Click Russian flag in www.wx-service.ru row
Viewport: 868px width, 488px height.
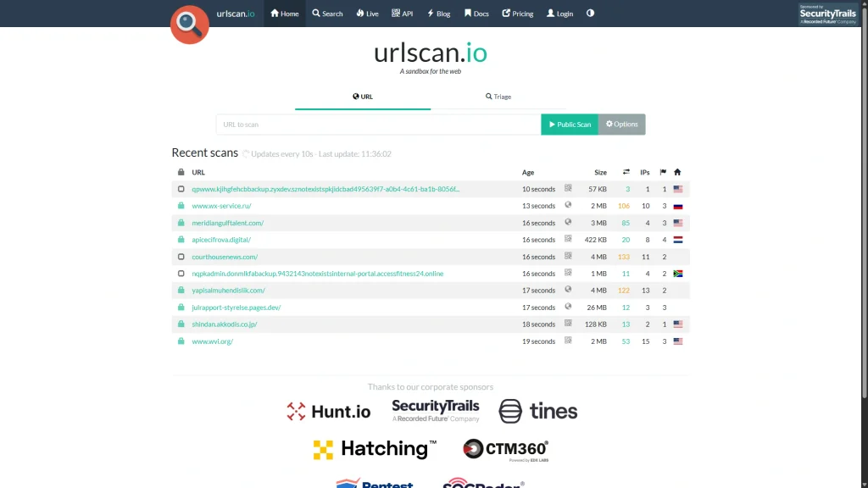tap(678, 206)
